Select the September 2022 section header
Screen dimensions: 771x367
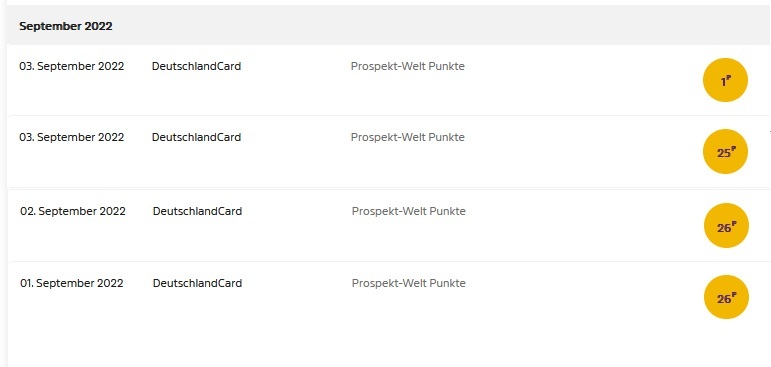[389, 26]
